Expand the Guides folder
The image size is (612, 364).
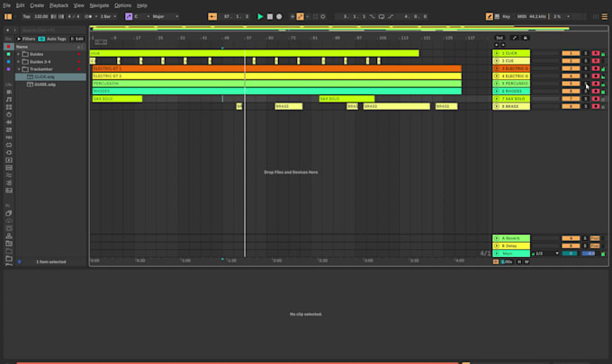click(x=18, y=54)
